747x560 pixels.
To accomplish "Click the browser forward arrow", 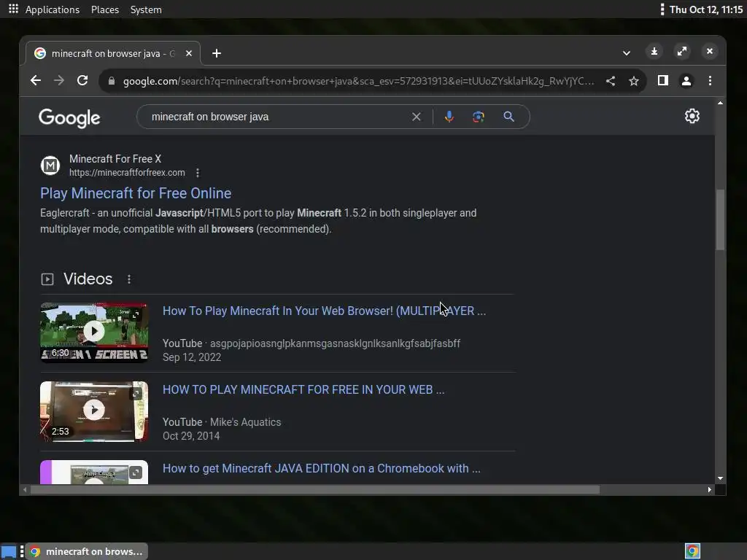I will [59, 80].
